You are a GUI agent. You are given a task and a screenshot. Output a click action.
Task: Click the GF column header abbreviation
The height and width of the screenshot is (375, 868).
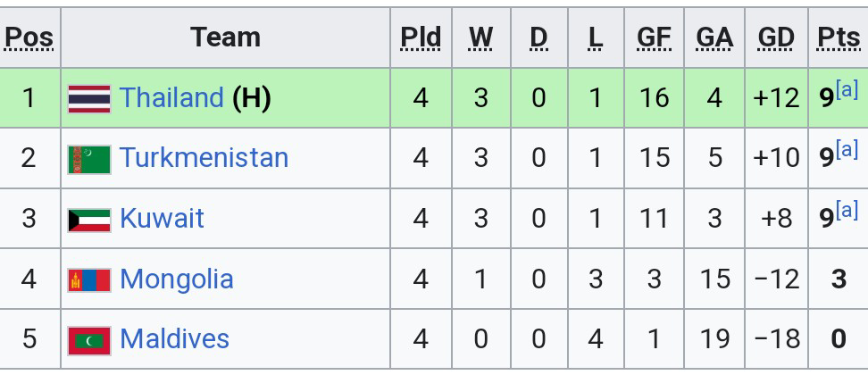tap(654, 37)
